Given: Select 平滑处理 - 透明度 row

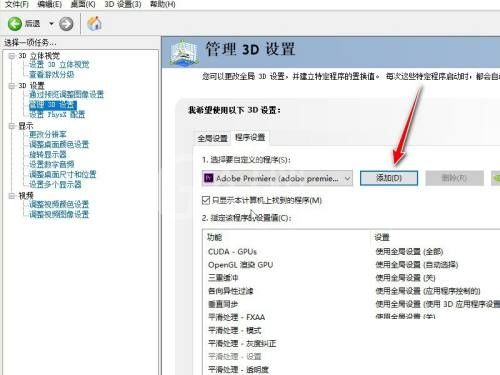Looking at the screenshot, I should 238,369.
